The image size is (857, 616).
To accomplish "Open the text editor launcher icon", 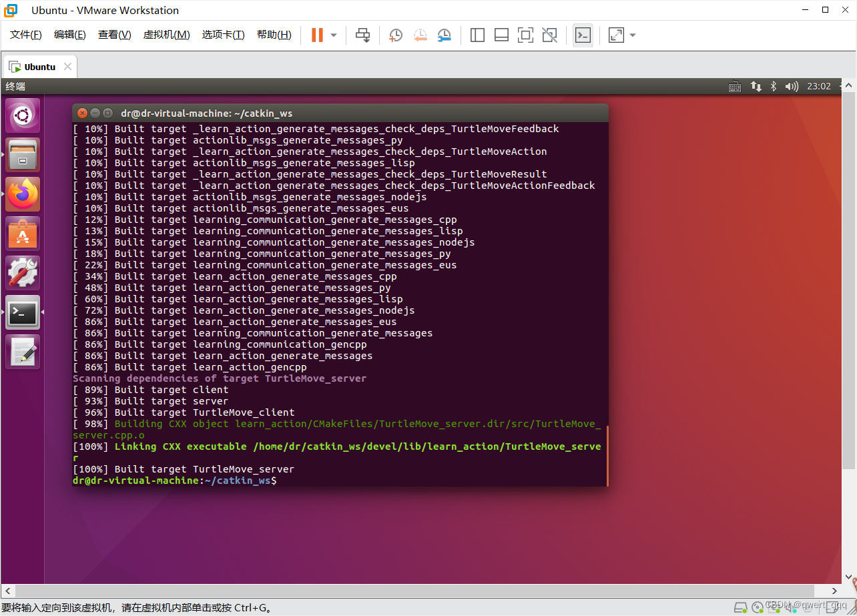I will (23, 352).
